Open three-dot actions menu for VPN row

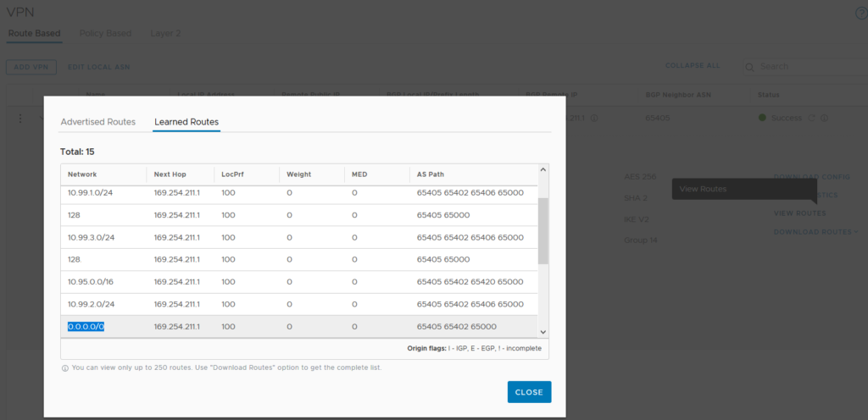(20, 119)
